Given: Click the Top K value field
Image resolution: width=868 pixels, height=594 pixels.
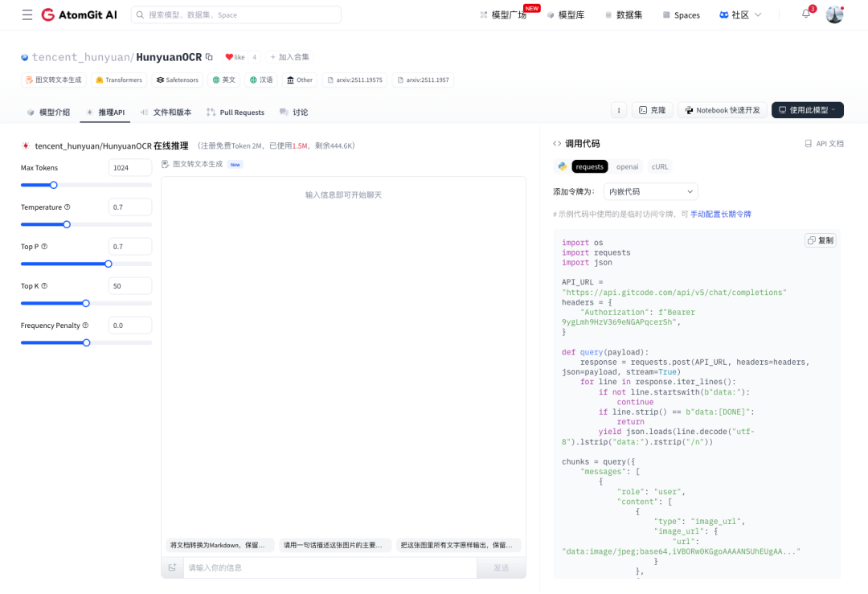Looking at the screenshot, I should [x=130, y=285].
